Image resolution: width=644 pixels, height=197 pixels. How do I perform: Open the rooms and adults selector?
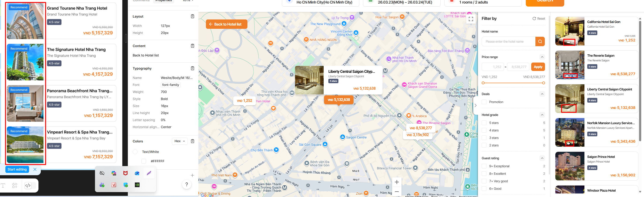[483, 3]
